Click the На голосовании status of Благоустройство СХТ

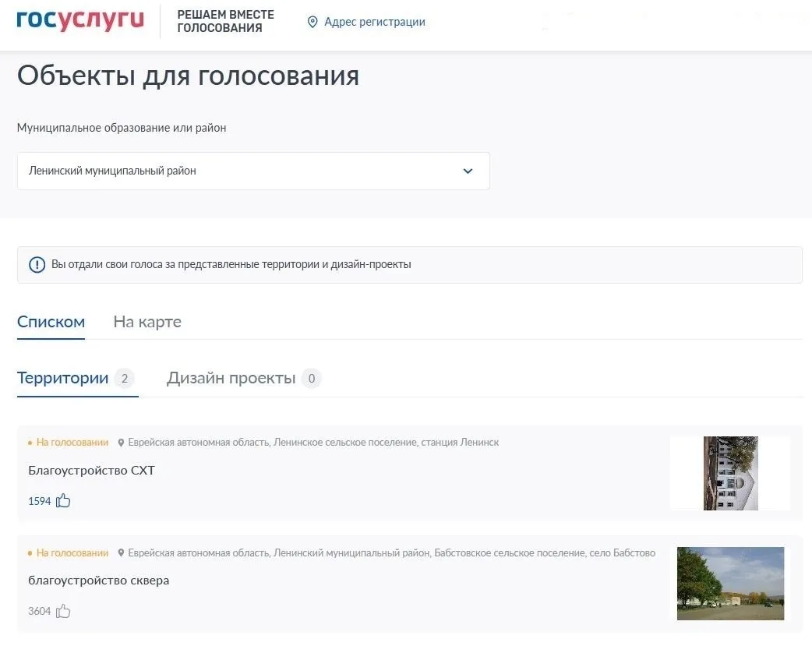72,443
